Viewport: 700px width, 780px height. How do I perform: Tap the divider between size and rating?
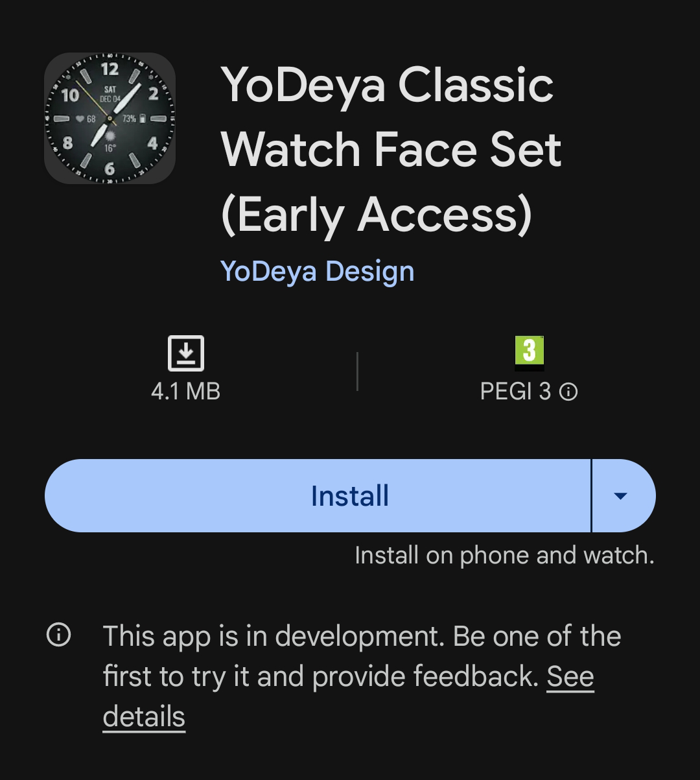(x=357, y=372)
